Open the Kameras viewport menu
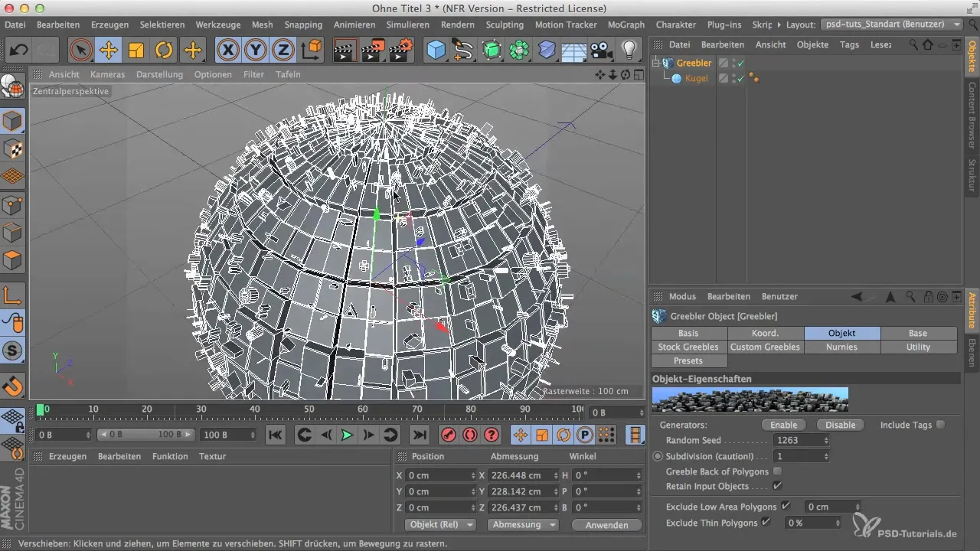The width and height of the screenshot is (980, 551). pyautogui.click(x=107, y=74)
